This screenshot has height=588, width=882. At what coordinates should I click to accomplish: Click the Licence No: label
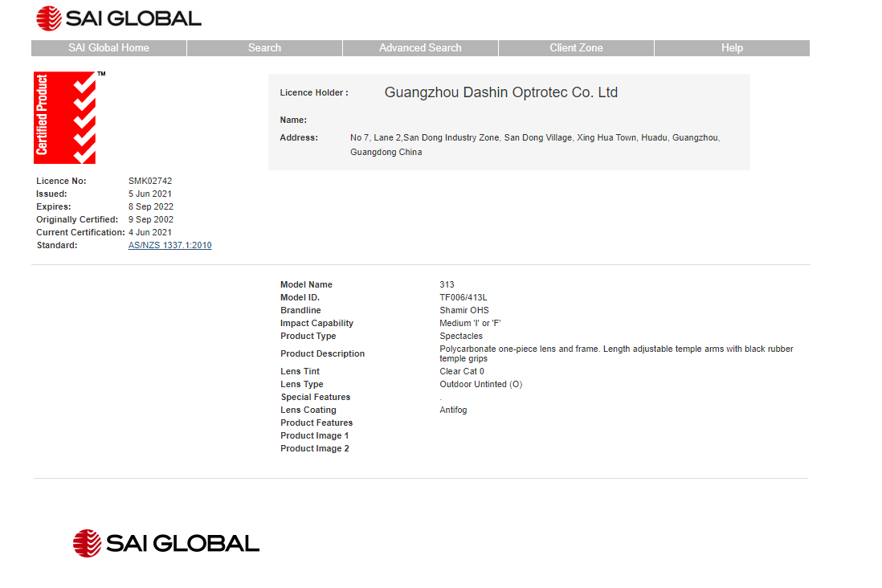pyautogui.click(x=61, y=182)
